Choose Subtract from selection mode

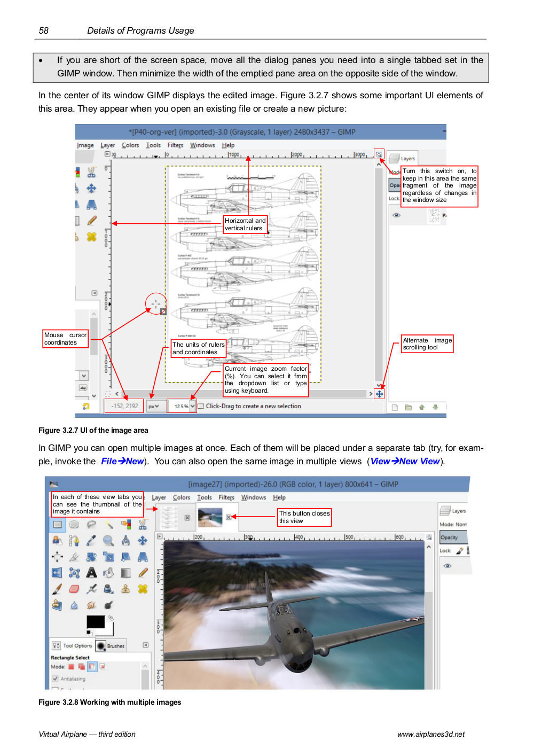pyautogui.click(x=92, y=666)
